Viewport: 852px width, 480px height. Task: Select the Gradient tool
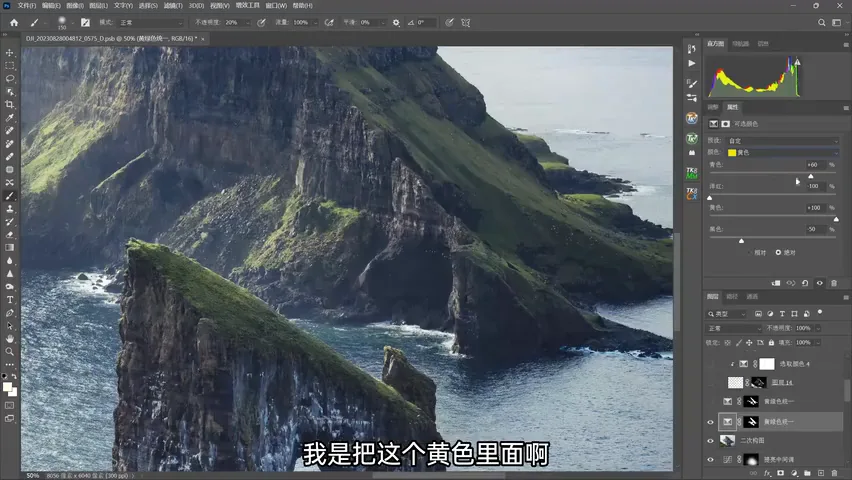(x=10, y=248)
